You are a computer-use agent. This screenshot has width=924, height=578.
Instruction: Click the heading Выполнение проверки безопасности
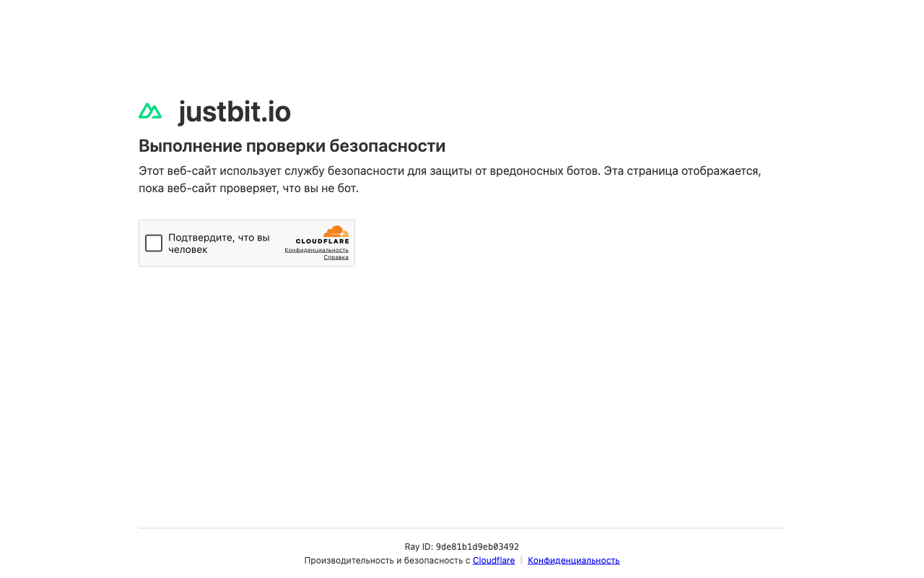[292, 145]
